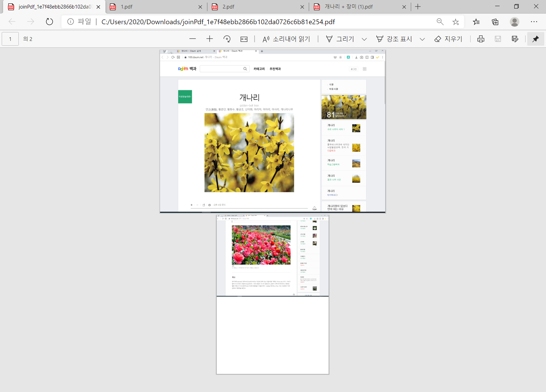The width and height of the screenshot is (546, 392).
Task: Select the Highlight (강조 표시) tool
Action: pos(394,39)
